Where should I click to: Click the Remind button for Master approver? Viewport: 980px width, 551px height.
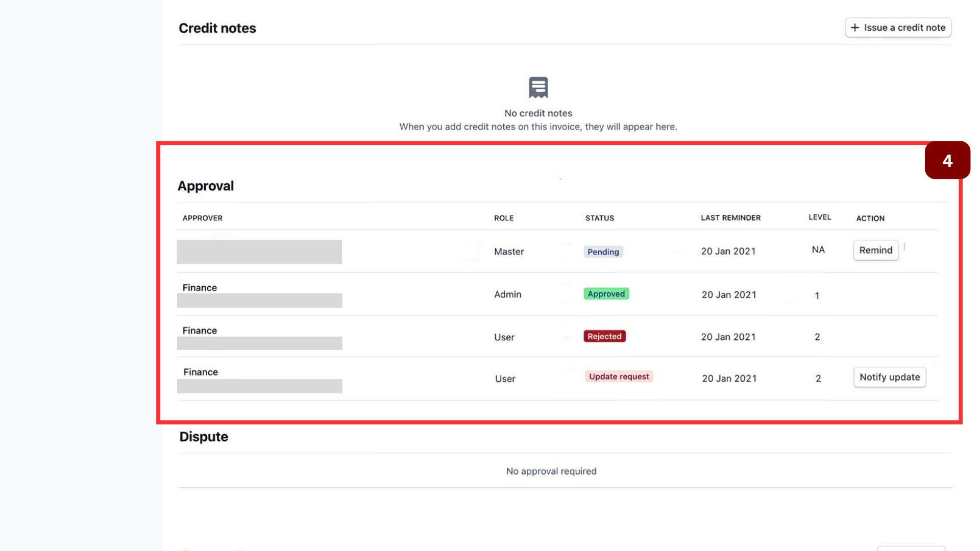(875, 251)
